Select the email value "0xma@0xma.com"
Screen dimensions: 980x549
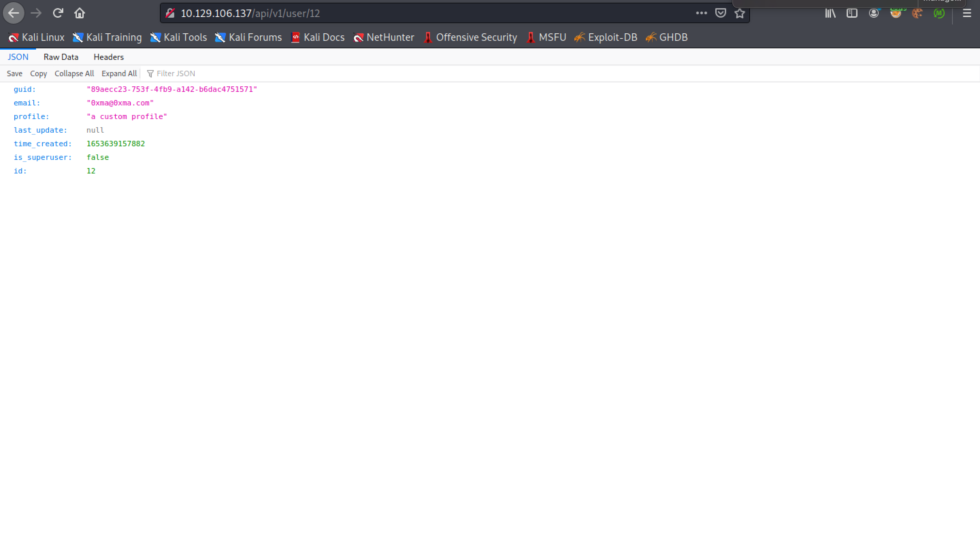(120, 103)
